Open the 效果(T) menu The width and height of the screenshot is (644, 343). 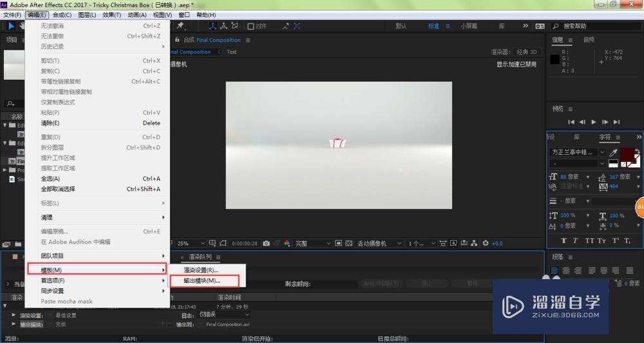coord(111,15)
